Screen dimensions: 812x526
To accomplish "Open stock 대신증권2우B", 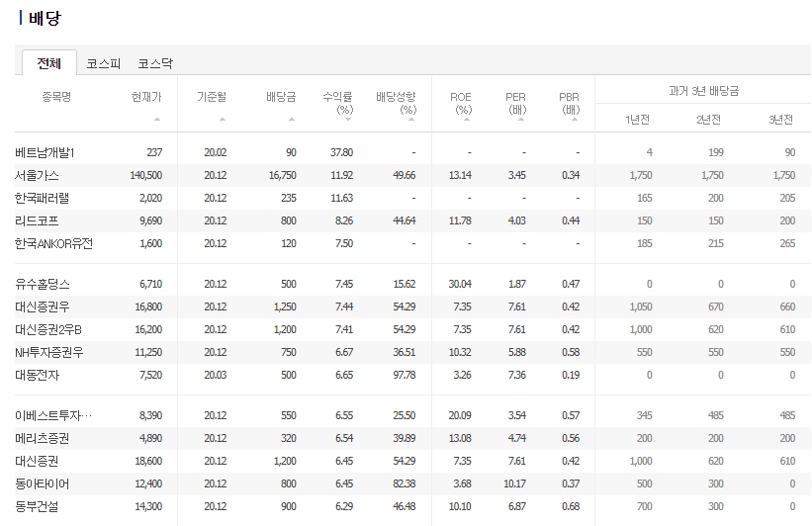I will point(48,330).
